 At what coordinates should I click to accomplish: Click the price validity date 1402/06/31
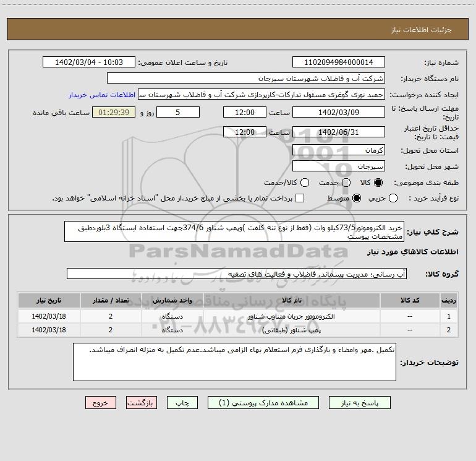[339, 132]
